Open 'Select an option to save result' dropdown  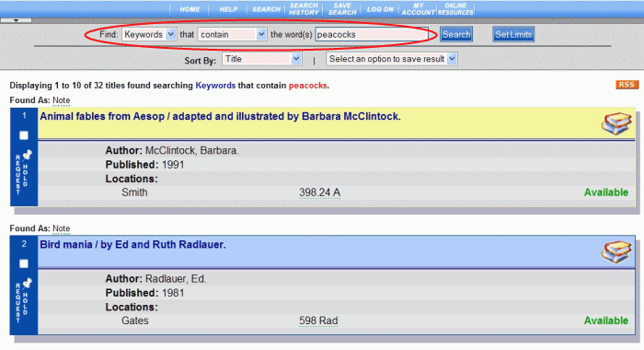coord(392,59)
